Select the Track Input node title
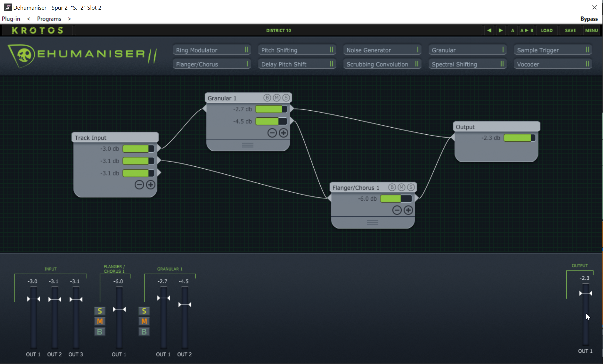Screen dimensions: 603x364 (115, 138)
